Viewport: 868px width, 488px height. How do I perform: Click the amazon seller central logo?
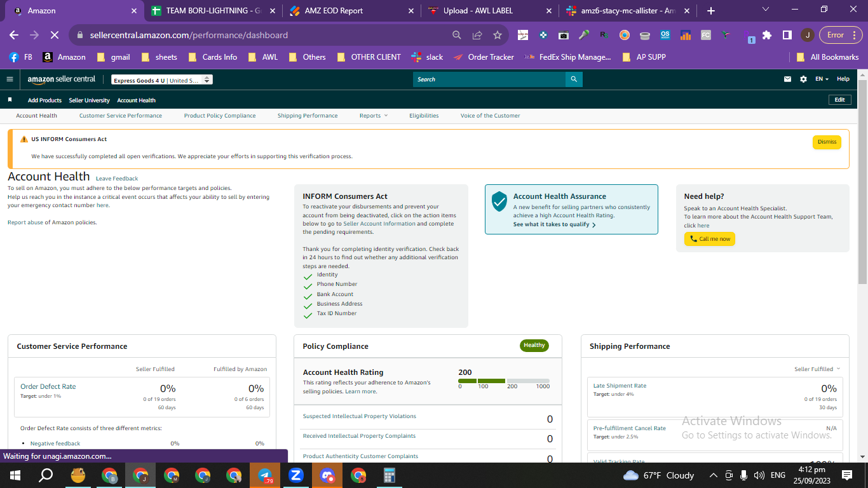coord(62,79)
